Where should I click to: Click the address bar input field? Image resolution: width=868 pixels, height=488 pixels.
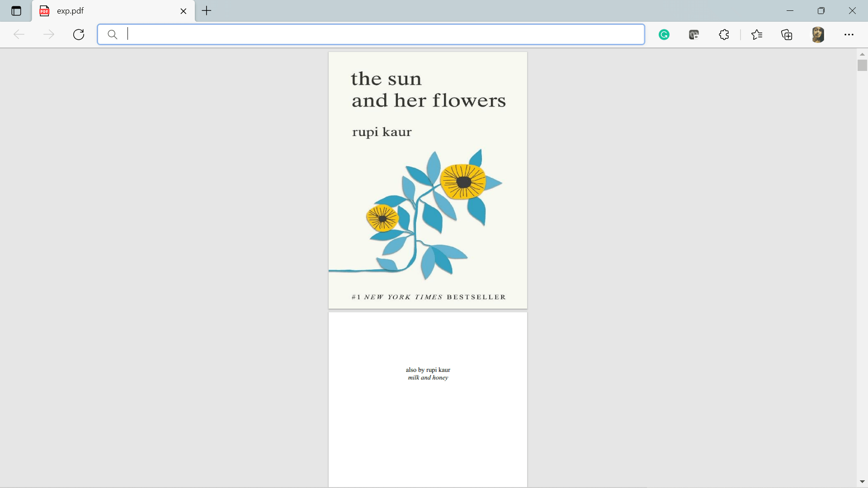(371, 34)
